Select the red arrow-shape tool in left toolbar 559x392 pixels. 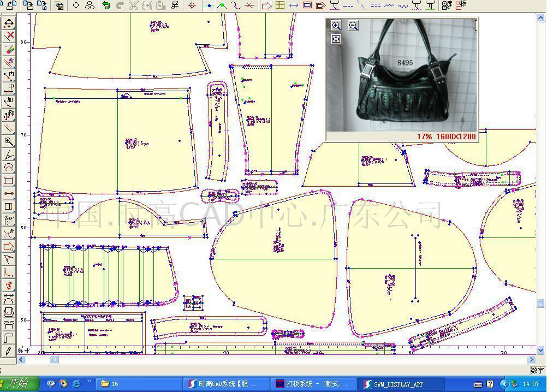(9, 246)
